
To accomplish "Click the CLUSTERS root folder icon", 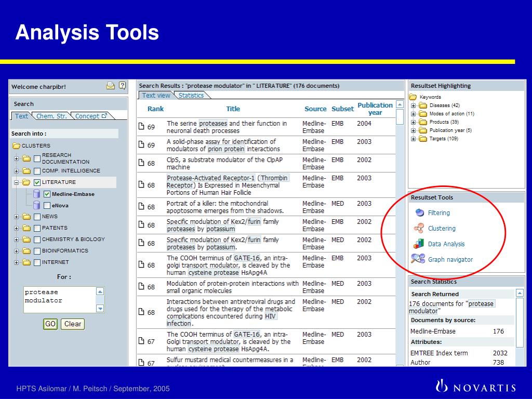I will [16, 146].
